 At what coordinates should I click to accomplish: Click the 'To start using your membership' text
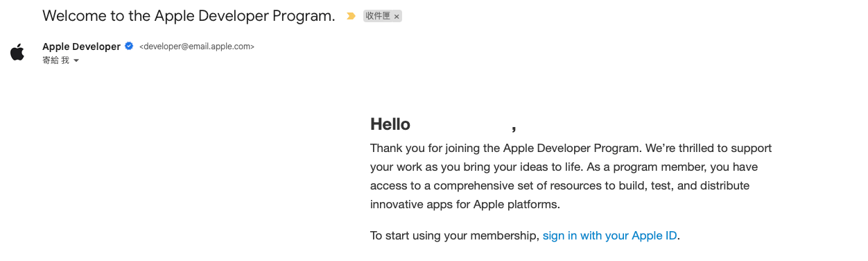[x=455, y=235]
